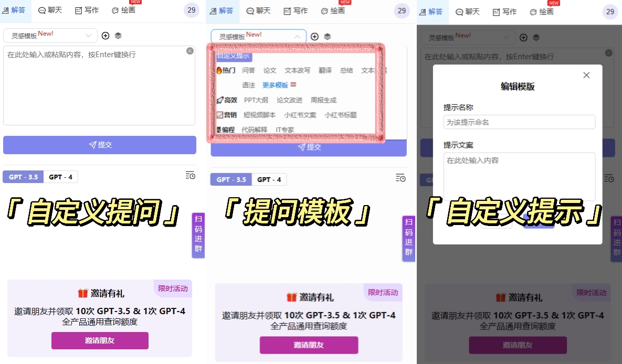Select GPT - 3.5 model in 提问模板 panel
Screen dimensions: 622x364
[x=231, y=179]
